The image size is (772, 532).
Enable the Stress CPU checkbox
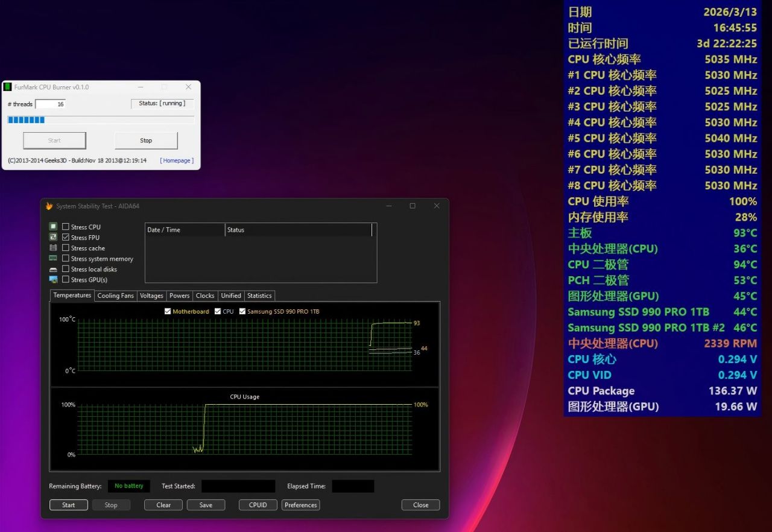[66, 227]
